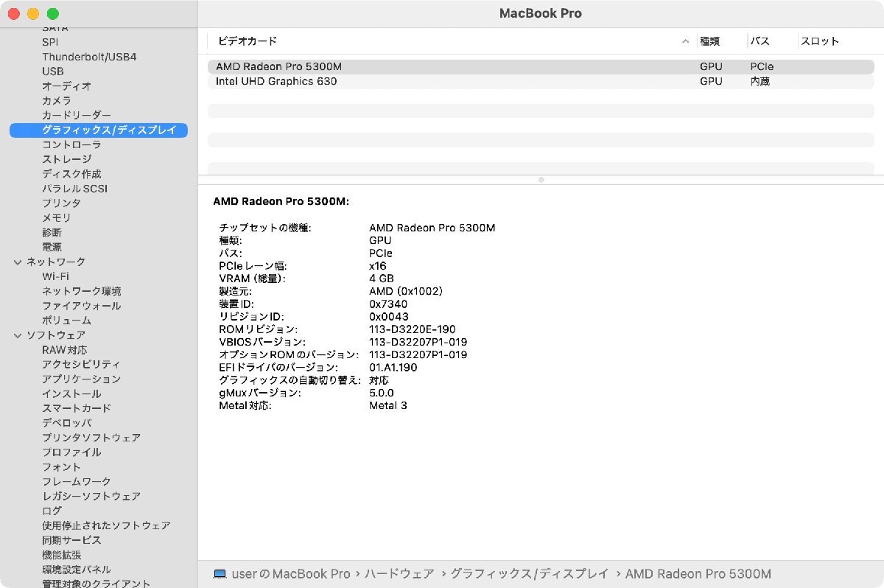Open フォント in sidebar
The height and width of the screenshot is (588, 884).
[62, 466]
